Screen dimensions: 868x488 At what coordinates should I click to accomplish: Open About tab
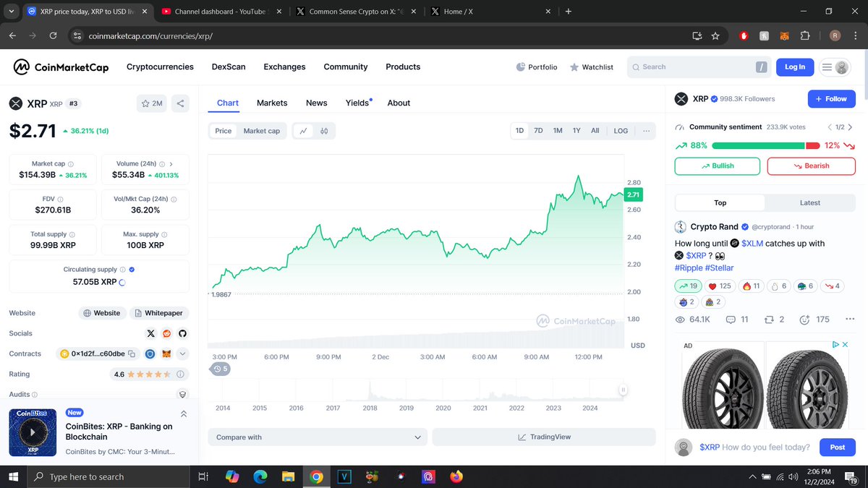click(399, 103)
